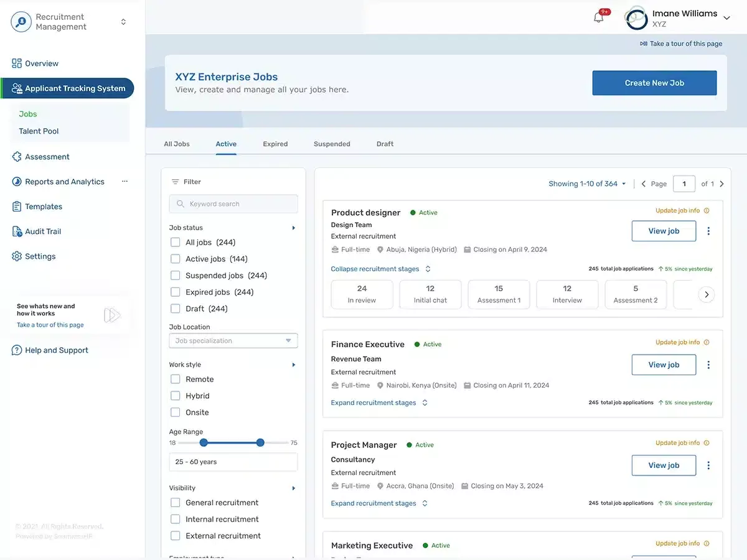
Task: Open the Audit Trail sidebar icon
Action: coord(17,231)
